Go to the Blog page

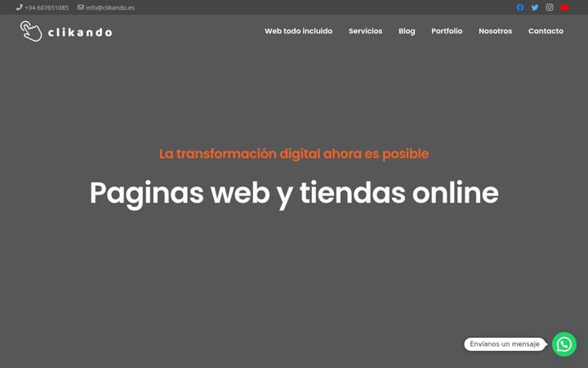coord(407,31)
